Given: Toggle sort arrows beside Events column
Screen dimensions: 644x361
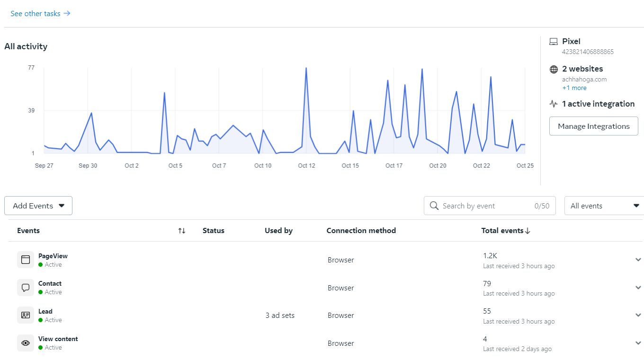Looking at the screenshot, I should [x=182, y=231].
